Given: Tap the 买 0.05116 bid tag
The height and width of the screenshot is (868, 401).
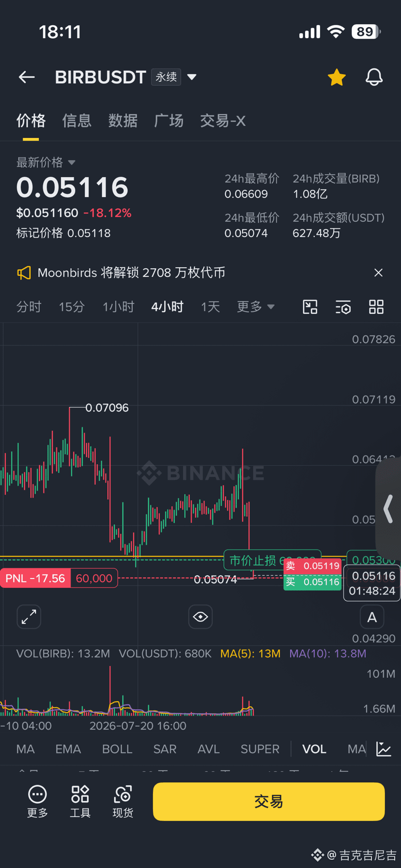Looking at the screenshot, I should [313, 582].
